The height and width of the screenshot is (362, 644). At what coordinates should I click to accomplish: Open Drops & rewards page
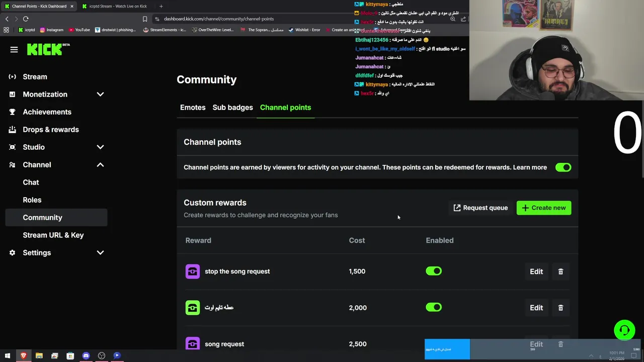51,130
